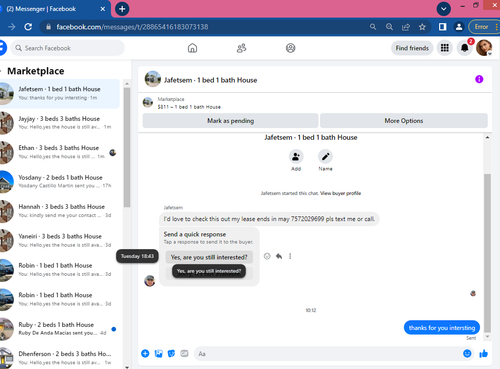Screen dimensions: 500x369
Task: Choose a GIF icon
Action: tap(184, 353)
